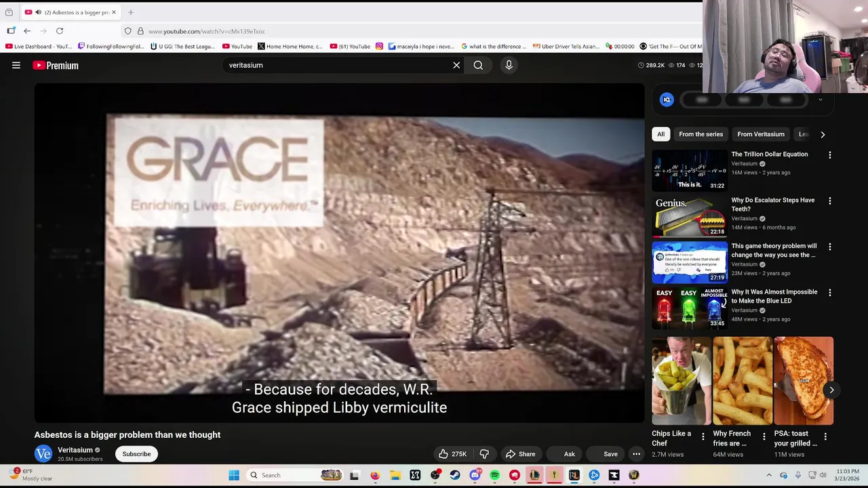Viewport: 868px width, 488px height.
Task: Subscribe to the Veritasium channel
Action: point(136,454)
